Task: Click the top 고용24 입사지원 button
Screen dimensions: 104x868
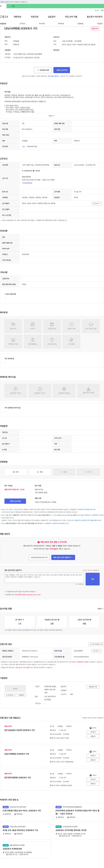Action: (x=62, y=70)
